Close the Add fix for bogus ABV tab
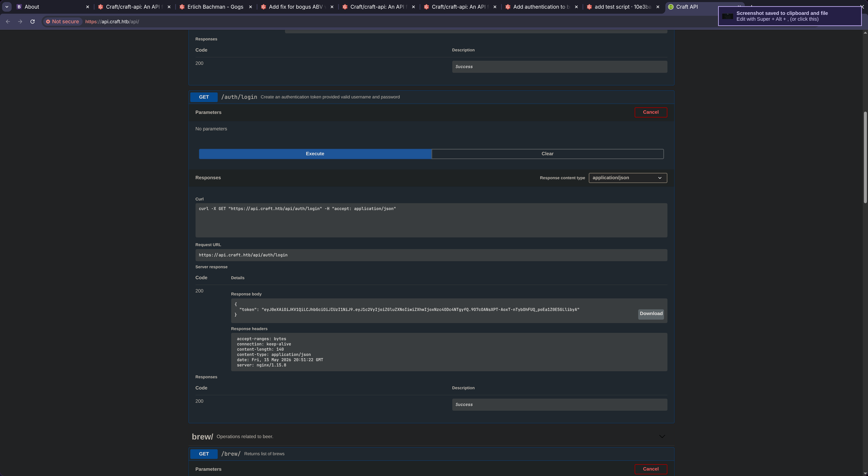868x476 pixels. click(x=332, y=7)
